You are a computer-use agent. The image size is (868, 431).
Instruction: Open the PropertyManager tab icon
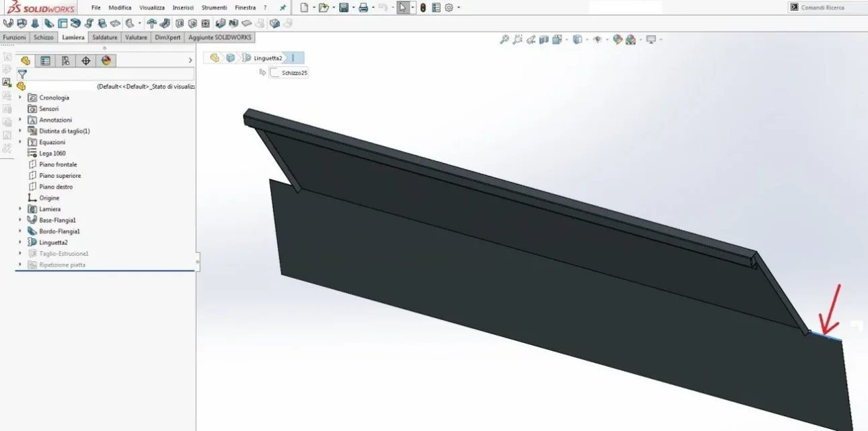pyautogui.click(x=46, y=61)
